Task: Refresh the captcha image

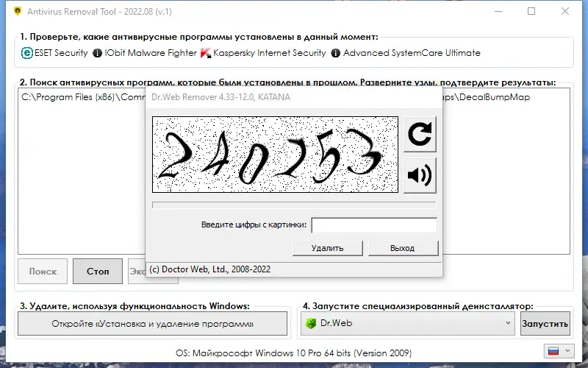Action: click(420, 134)
